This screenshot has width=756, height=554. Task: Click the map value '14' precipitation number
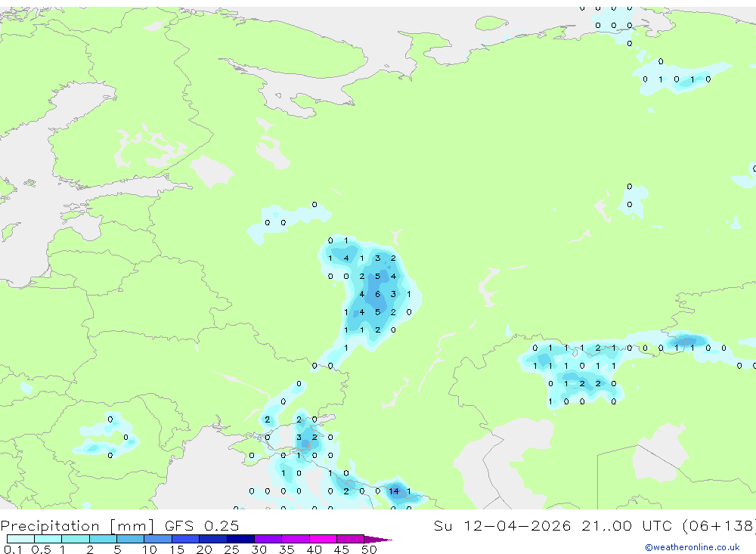(394, 491)
